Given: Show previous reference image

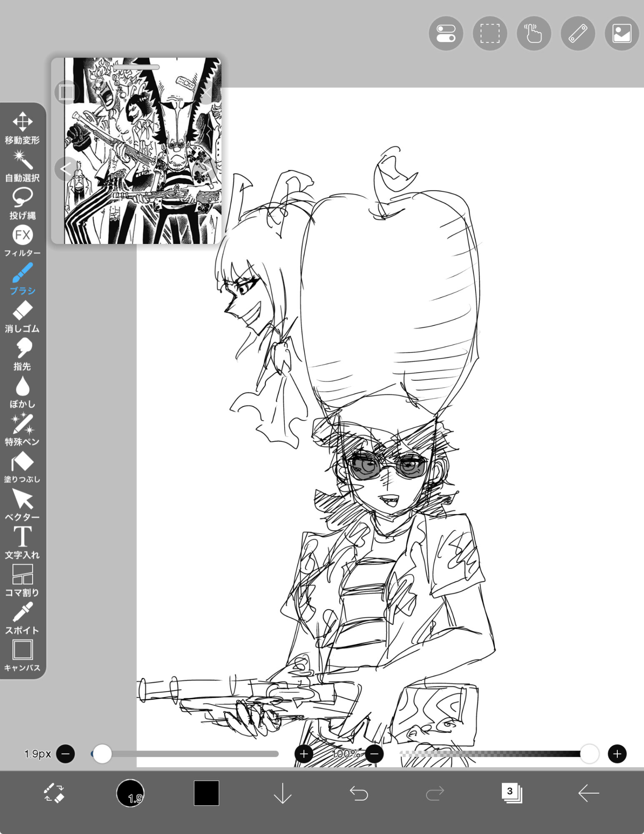Looking at the screenshot, I should (x=66, y=169).
